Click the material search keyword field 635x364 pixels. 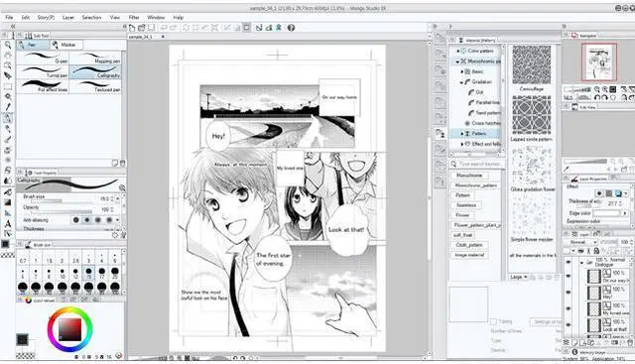point(481,164)
